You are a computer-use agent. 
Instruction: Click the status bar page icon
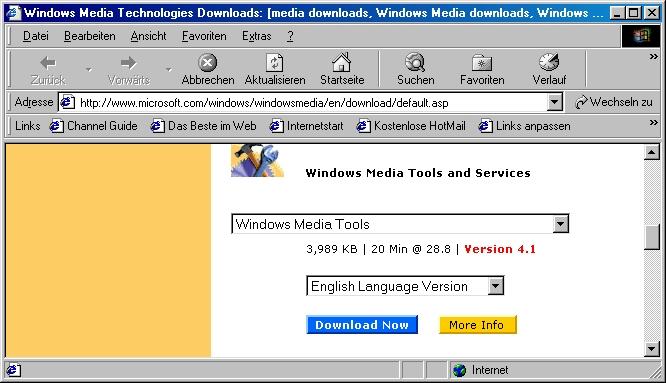point(13,370)
